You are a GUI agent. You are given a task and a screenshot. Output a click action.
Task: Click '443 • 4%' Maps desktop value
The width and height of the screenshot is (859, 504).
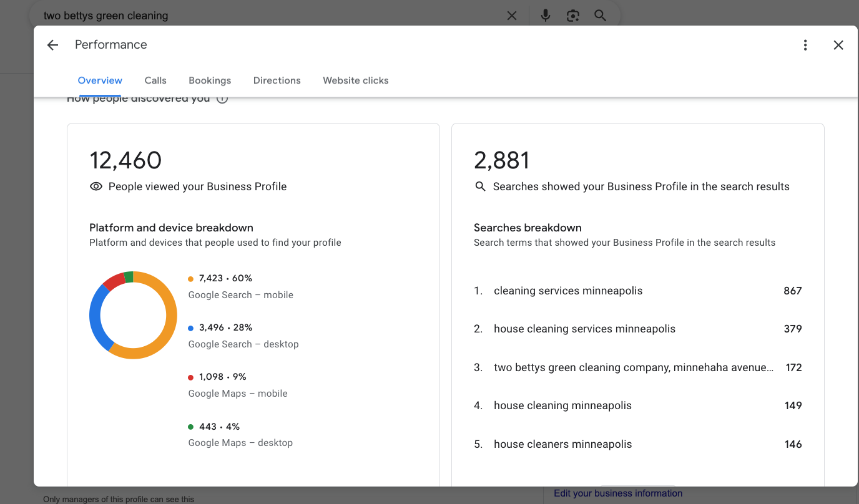pos(219,427)
